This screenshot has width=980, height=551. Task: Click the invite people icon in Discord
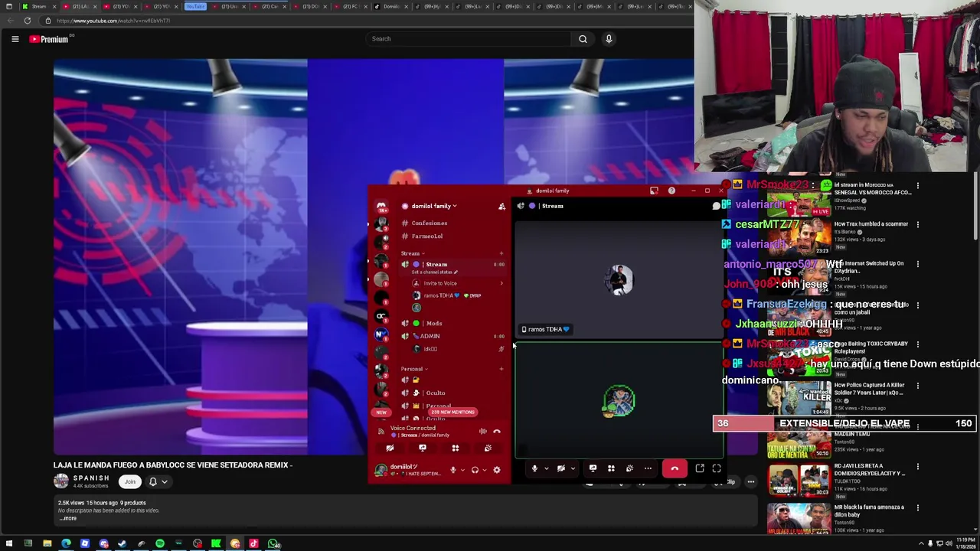click(501, 206)
